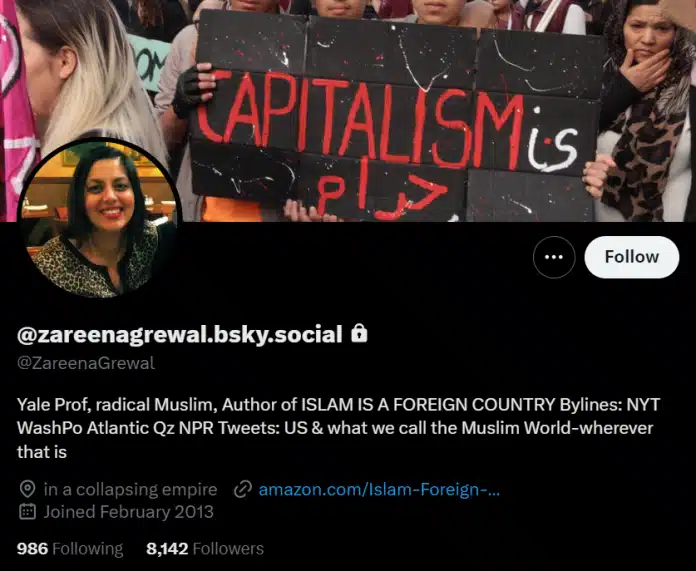Click the link chain icon
The height and width of the screenshot is (571, 696).
(243, 489)
